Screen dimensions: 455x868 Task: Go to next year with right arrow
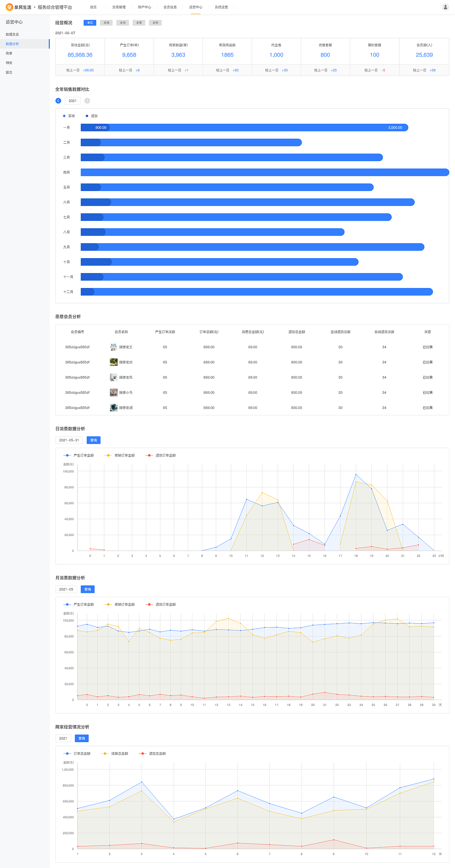click(x=87, y=101)
